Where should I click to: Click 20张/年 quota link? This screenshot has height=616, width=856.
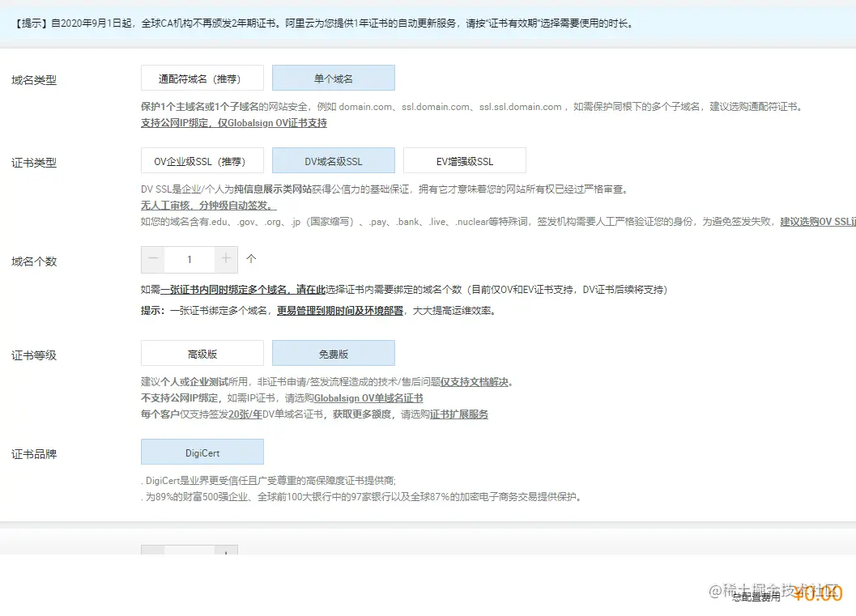[245, 414]
